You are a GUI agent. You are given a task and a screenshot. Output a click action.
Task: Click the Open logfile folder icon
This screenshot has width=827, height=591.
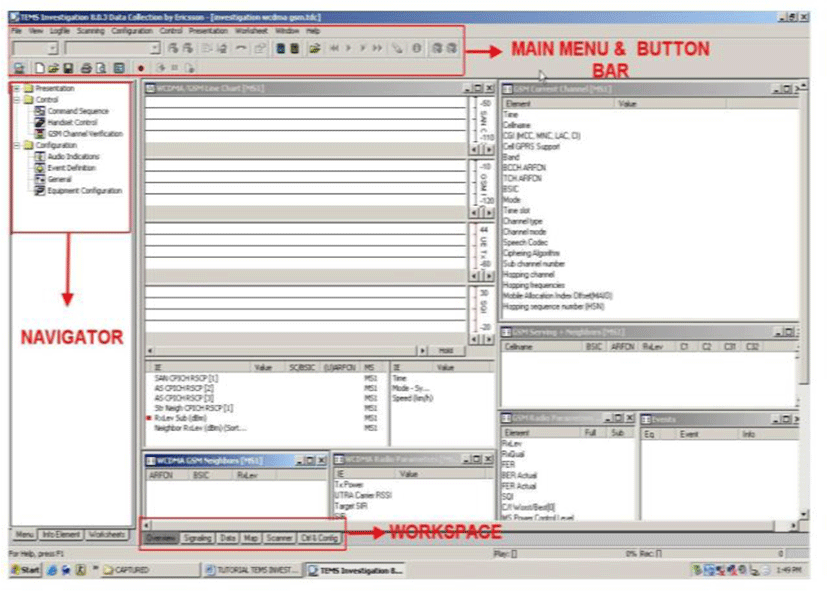click(x=315, y=49)
